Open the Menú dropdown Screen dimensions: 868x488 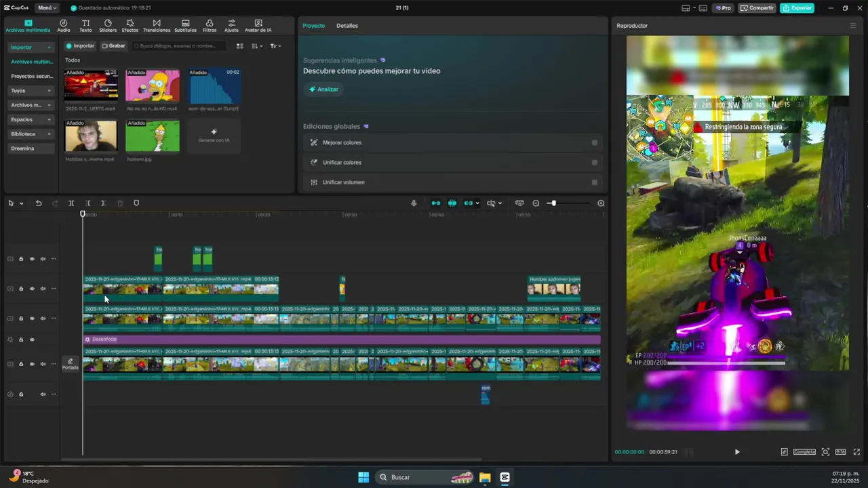pyautogui.click(x=47, y=8)
